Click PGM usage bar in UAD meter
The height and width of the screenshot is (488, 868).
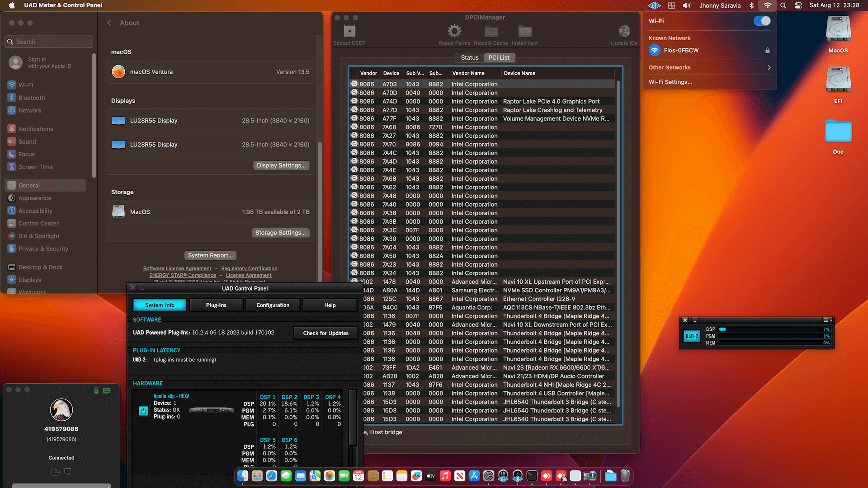pyautogui.click(x=775, y=336)
